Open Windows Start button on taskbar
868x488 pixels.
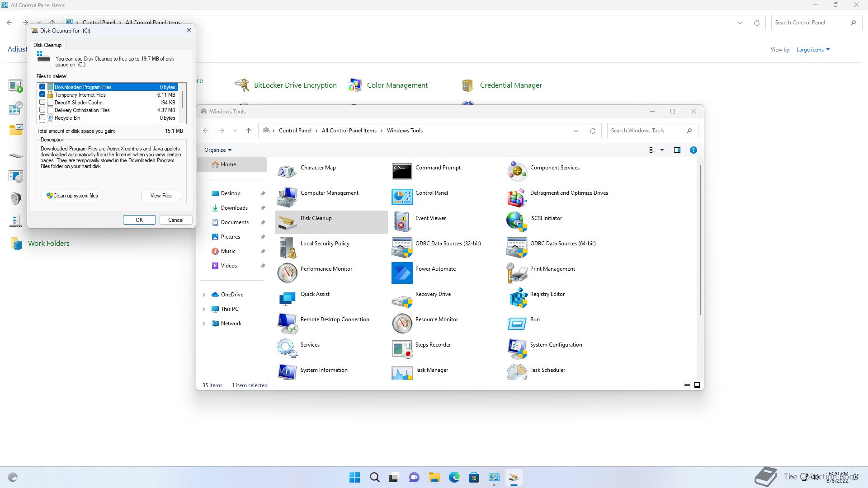(355, 477)
